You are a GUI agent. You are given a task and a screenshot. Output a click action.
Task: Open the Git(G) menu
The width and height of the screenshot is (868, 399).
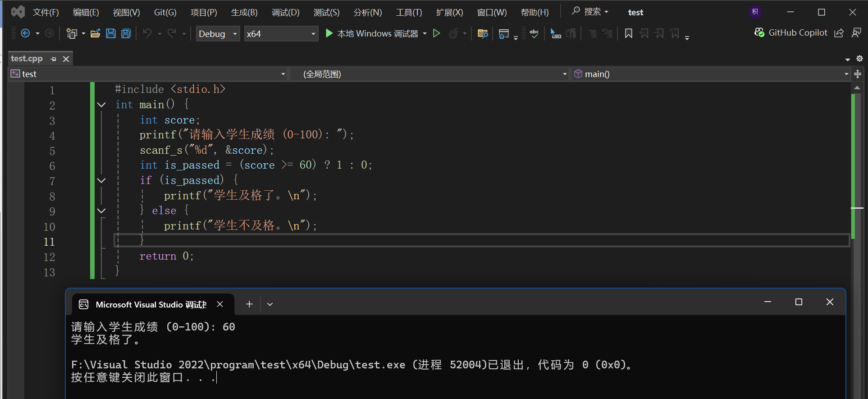click(x=165, y=12)
